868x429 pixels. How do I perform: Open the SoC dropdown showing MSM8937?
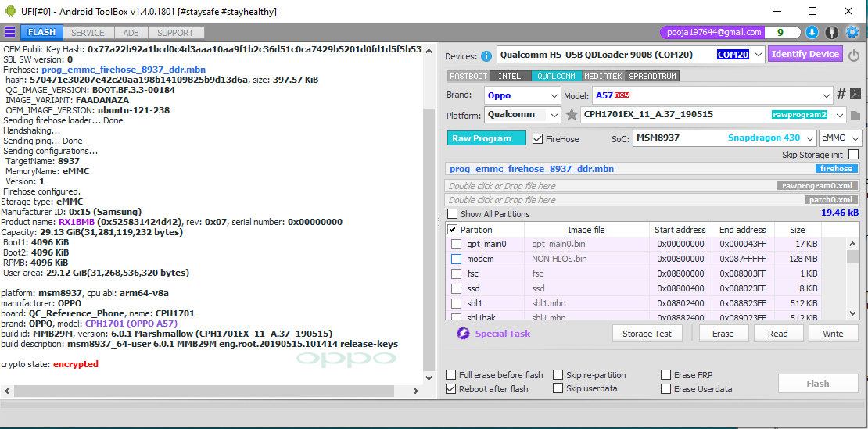(725, 138)
